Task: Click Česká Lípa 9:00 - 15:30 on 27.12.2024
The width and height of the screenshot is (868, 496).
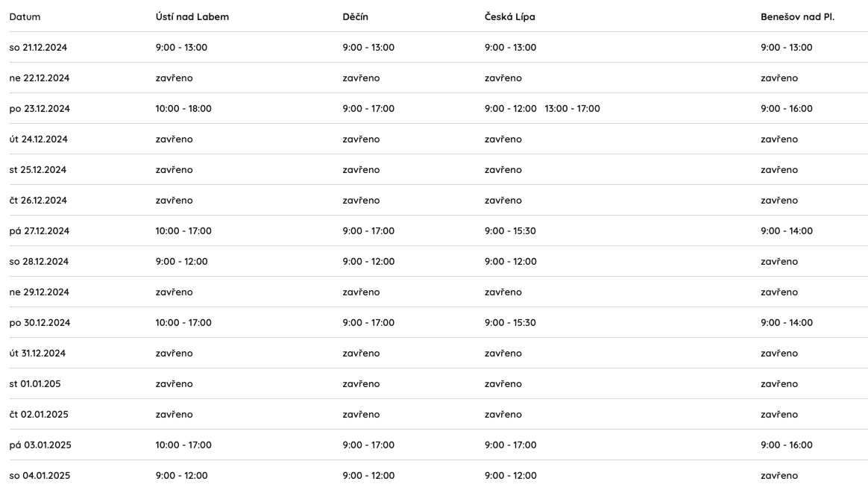Action: click(x=510, y=230)
